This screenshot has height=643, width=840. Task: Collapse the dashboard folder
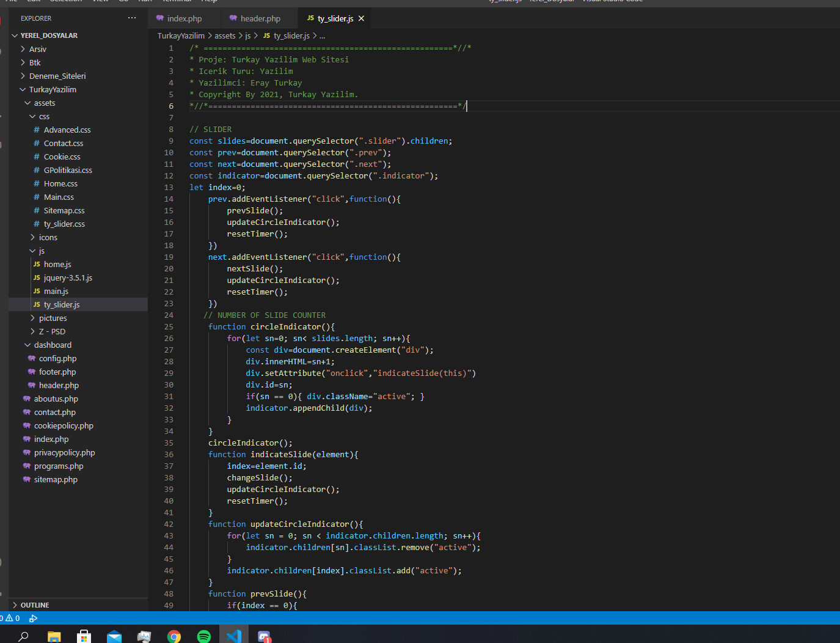tap(53, 345)
